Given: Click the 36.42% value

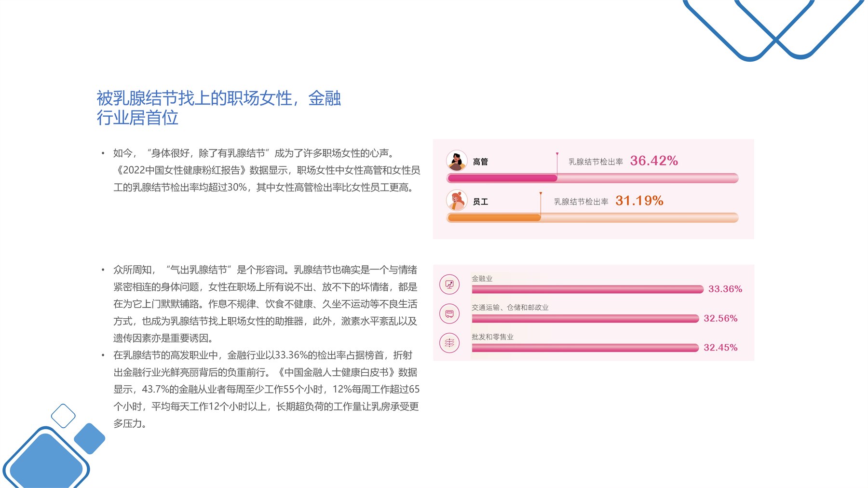Looking at the screenshot, I should pyautogui.click(x=654, y=161).
